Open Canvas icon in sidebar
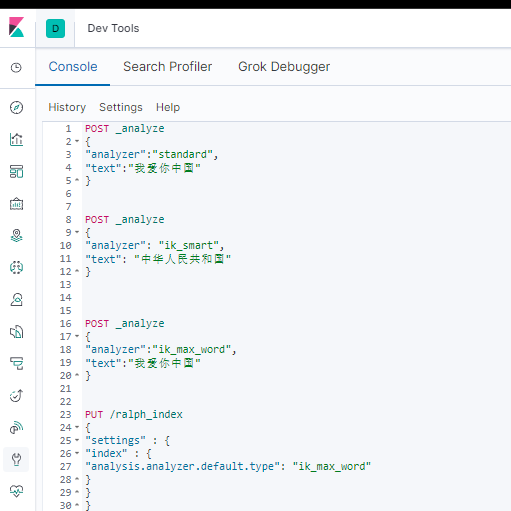The height and width of the screenshot is (511, 511). click(16, 203)
